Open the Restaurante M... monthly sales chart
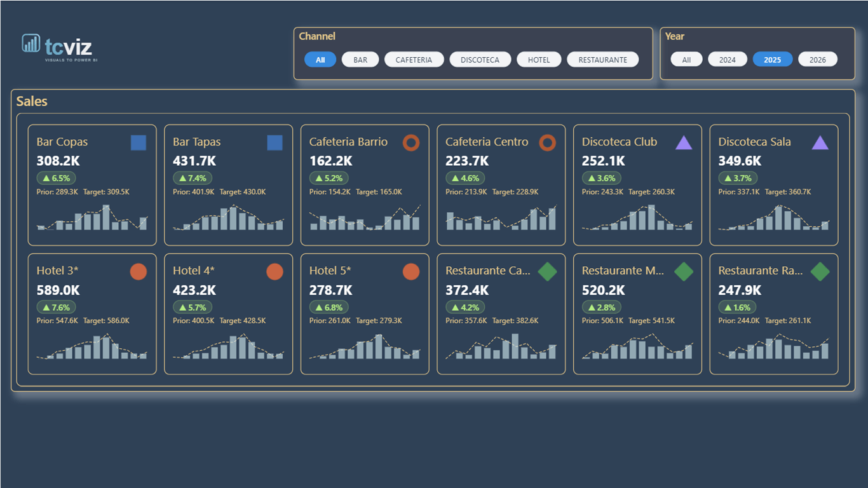868x488 pixels. click(x=637, y=346)
